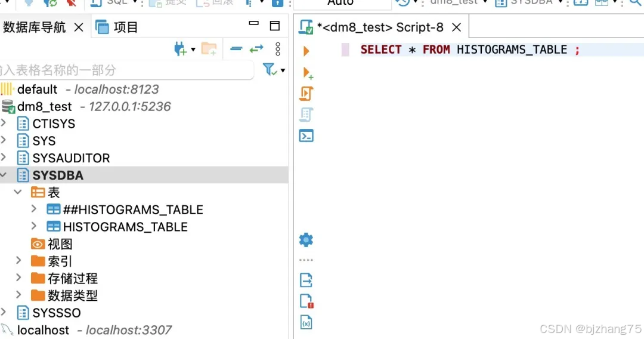Run the whole SQL script
Screen dimensions: 644x339
[x=306, y=94]
